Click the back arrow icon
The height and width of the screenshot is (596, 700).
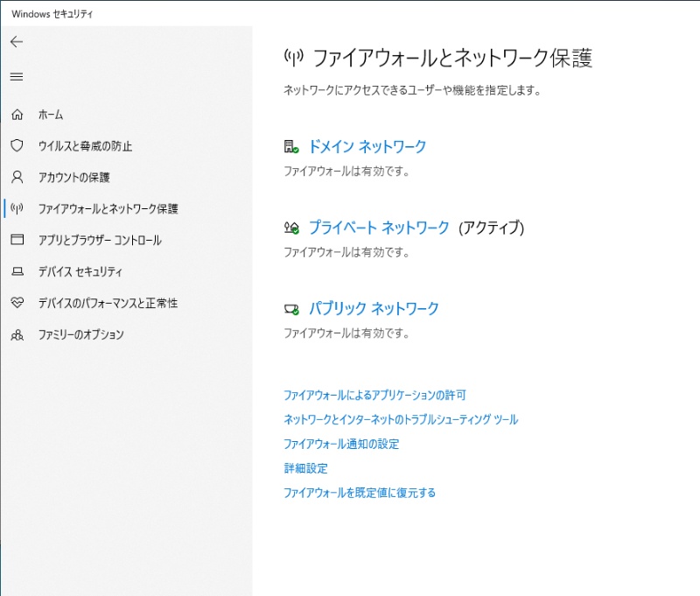tap(17, 42)
